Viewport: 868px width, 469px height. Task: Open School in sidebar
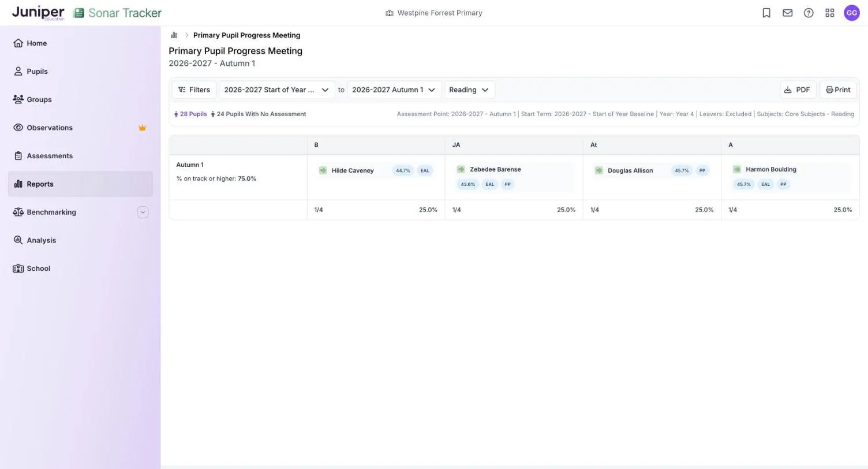tap(80, 269)
